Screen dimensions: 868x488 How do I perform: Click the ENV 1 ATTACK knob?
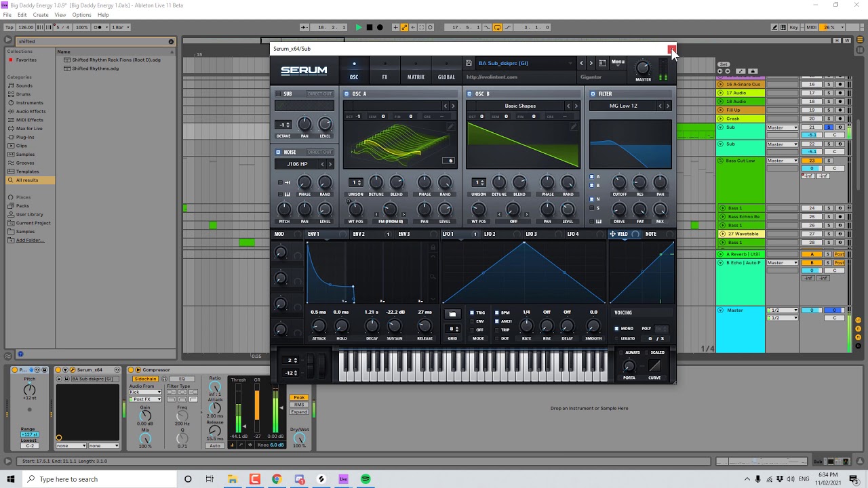coord(319,325)
